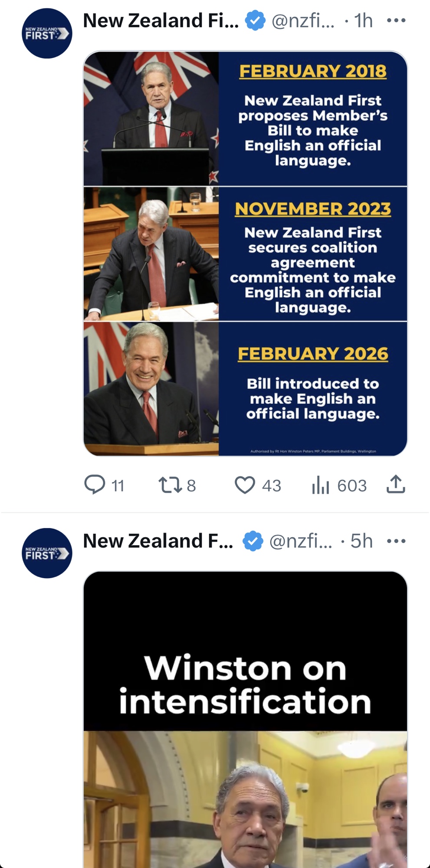Play the Winston on intensification video
430x868 pixels.
point(245,720)
